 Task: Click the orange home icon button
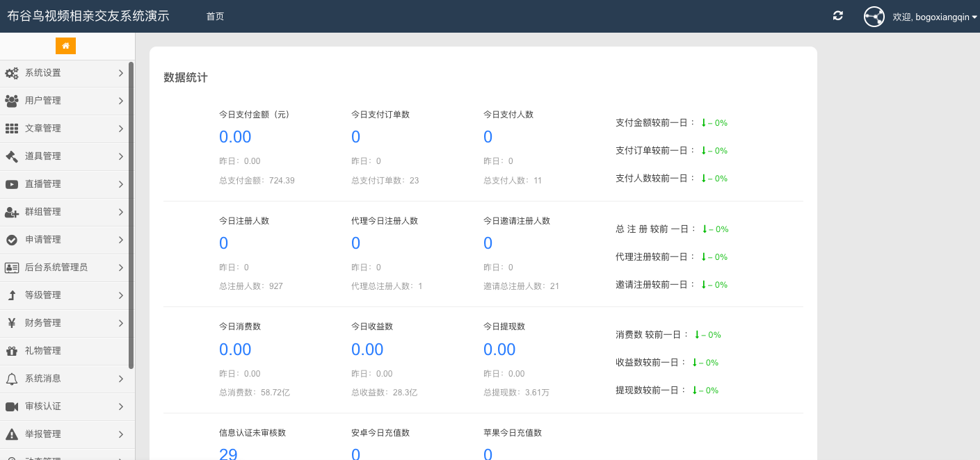(x=65, y=46)
